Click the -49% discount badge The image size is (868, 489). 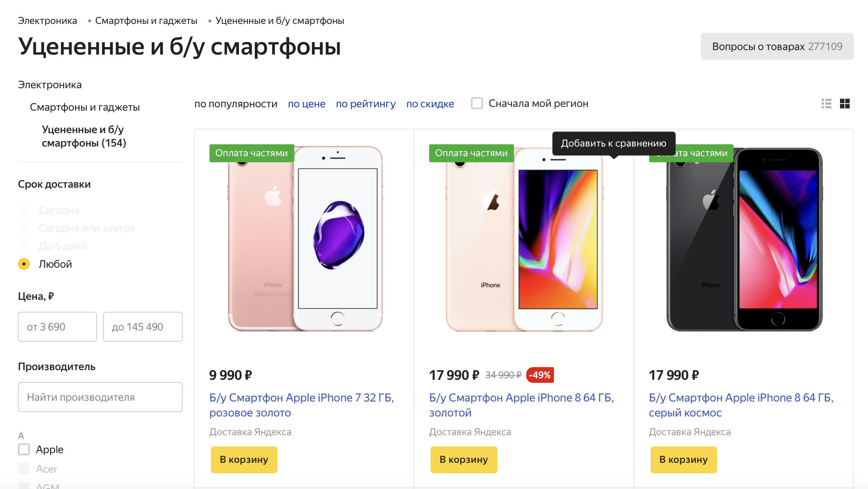point(540,375)
